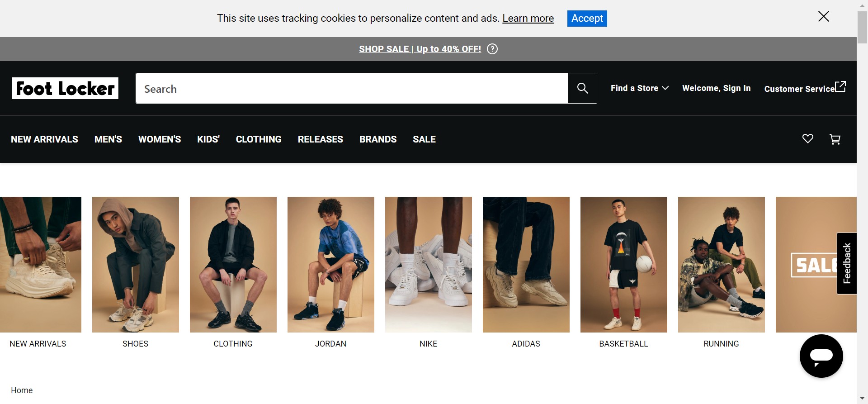
Task: Open the Brands navigation menu
Action: tap(378, 139)
